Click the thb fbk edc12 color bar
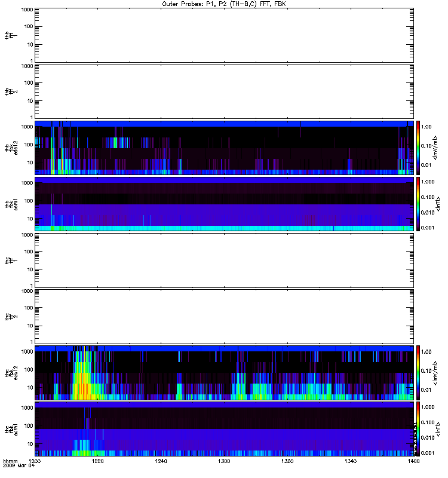The height and width of the screenshot is (478, 448). (418, 148)
